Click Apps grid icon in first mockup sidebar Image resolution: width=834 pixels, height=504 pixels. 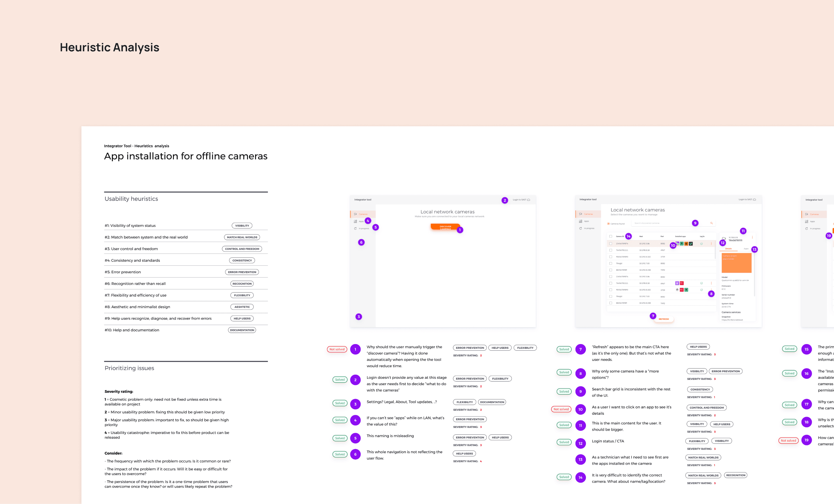click(x=355, y=221)
